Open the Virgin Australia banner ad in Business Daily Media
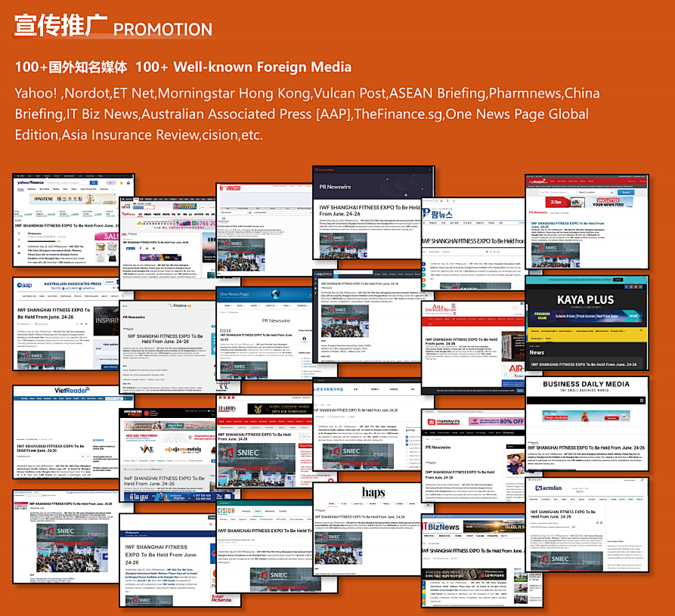Viewport: 675px width, 616px height. (x=586, y=416)
